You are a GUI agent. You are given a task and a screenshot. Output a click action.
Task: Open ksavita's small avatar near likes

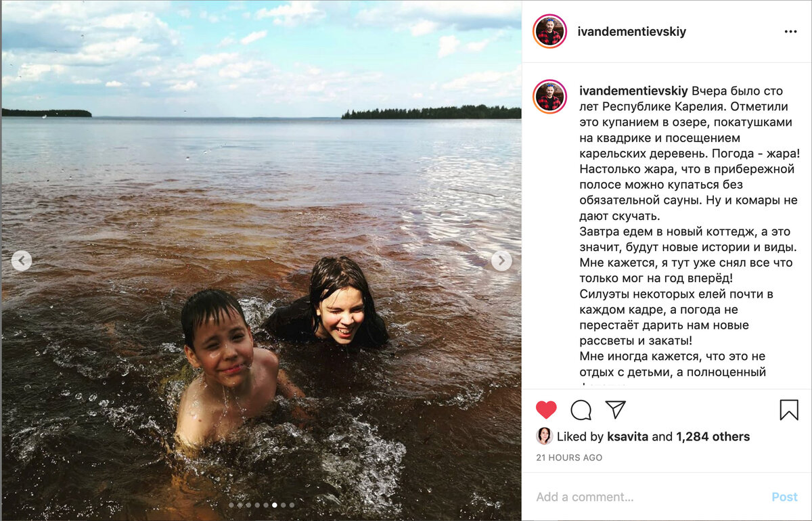[544, 436]
